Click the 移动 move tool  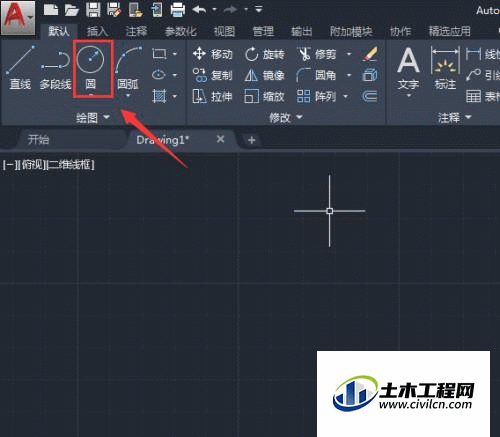213,54
